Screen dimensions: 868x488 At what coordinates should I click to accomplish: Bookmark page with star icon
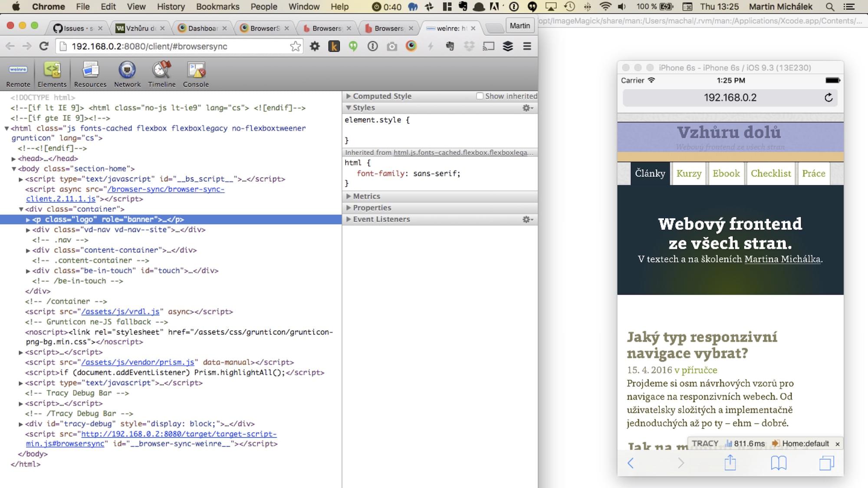(x=295, y=46)
